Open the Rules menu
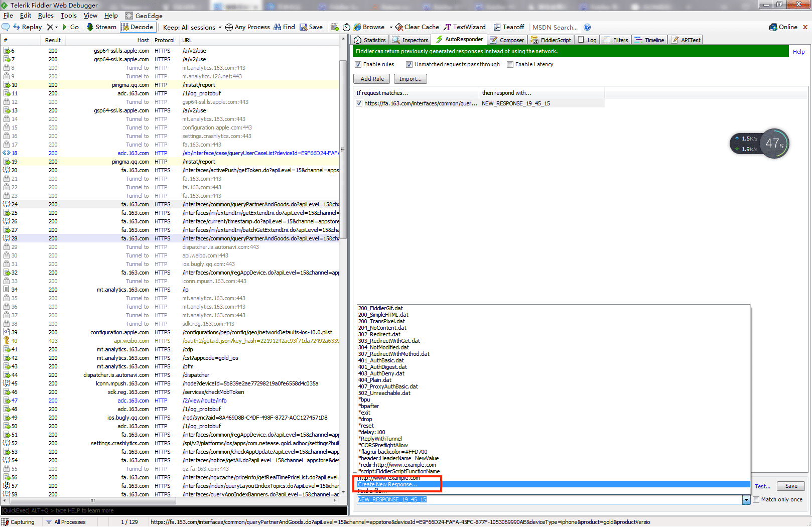812x527 pixels. (46, 16)
